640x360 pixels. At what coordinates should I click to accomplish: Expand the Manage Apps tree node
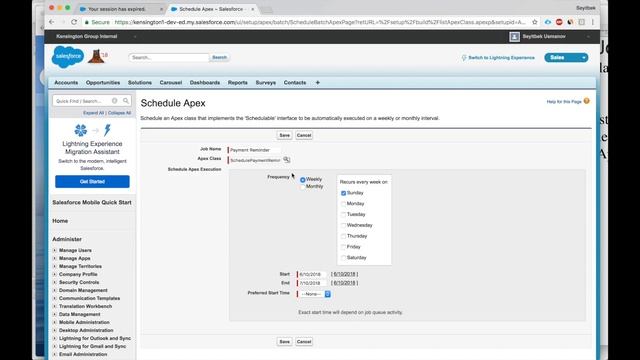pos(55,258)
